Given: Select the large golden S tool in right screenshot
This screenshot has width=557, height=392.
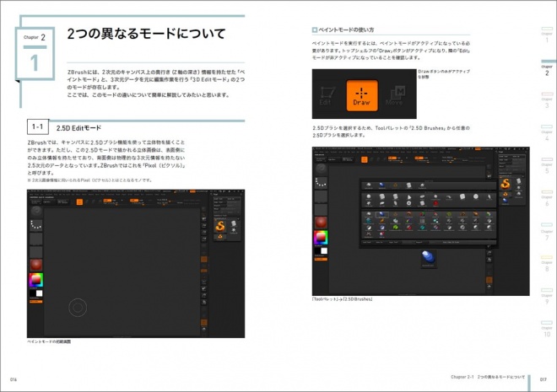Looking at the screenshot, I should pos(506,184).
